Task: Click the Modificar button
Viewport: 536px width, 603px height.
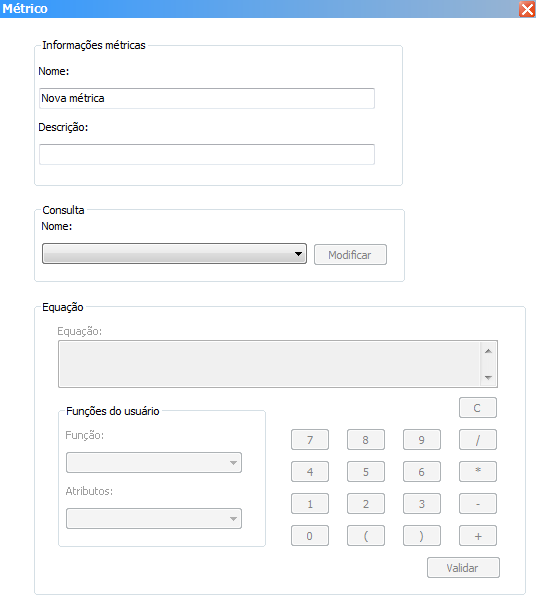Action: pos(350,255)
